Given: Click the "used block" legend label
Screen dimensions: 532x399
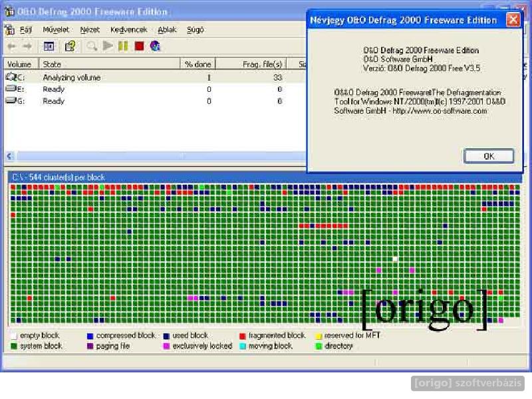Looking at the screenshot, I should click(190, 336).
